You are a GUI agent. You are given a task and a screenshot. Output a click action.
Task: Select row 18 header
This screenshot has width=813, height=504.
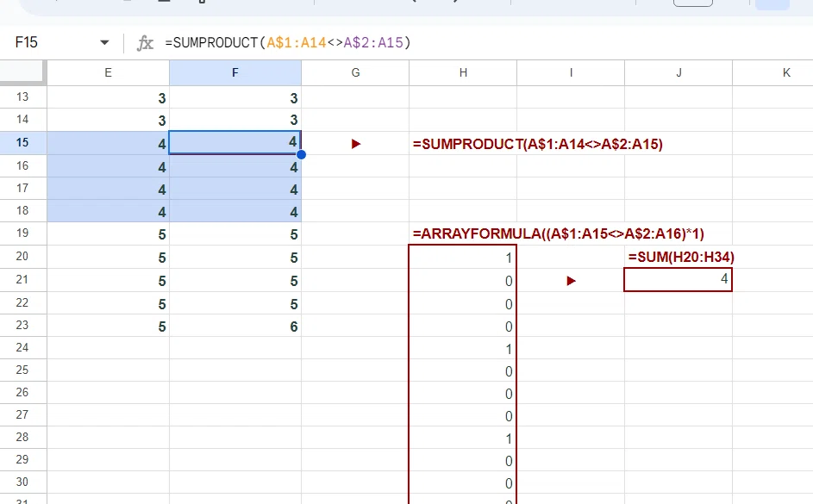[x=22, y=211]
